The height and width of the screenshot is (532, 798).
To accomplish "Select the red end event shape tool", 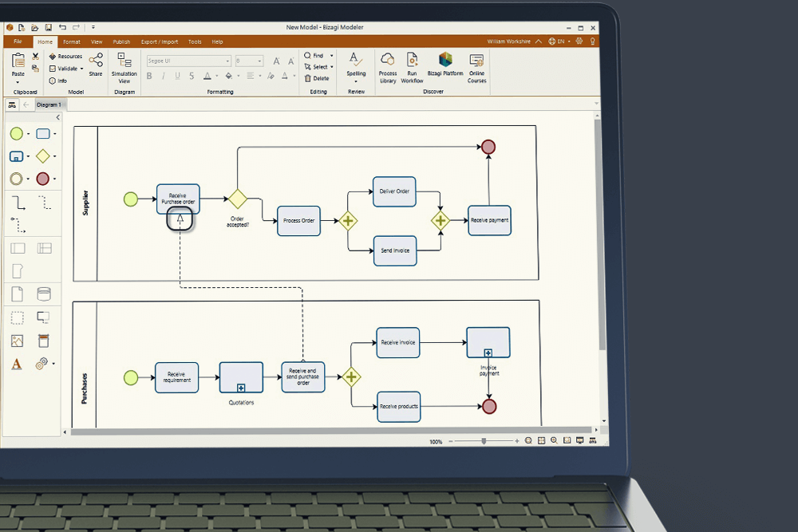I will tap(43, 179).
